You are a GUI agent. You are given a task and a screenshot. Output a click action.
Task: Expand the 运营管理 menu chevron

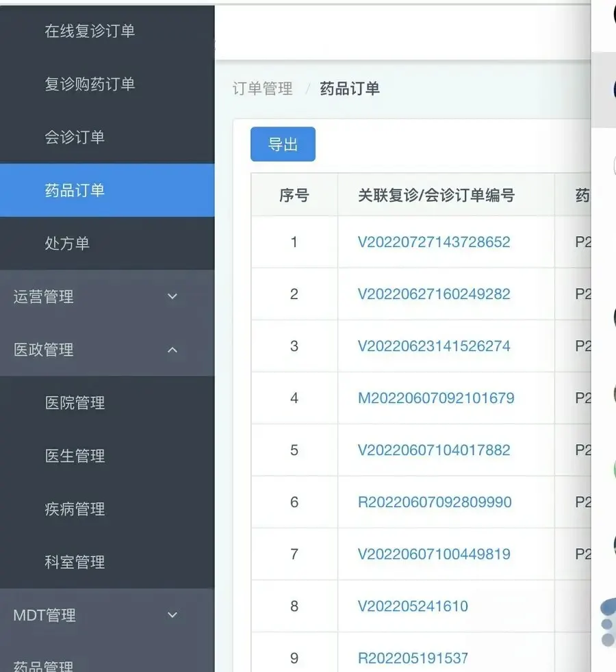tap(172, 296)
